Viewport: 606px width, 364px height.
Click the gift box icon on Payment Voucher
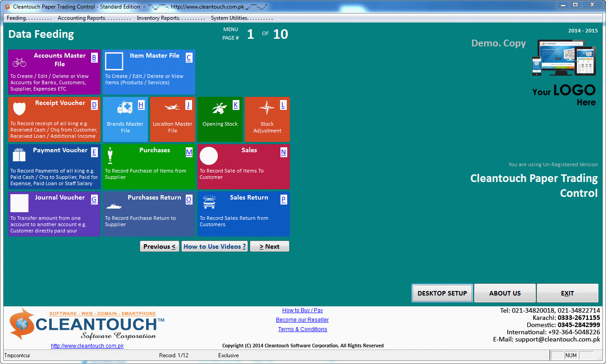tap(19, 155)
